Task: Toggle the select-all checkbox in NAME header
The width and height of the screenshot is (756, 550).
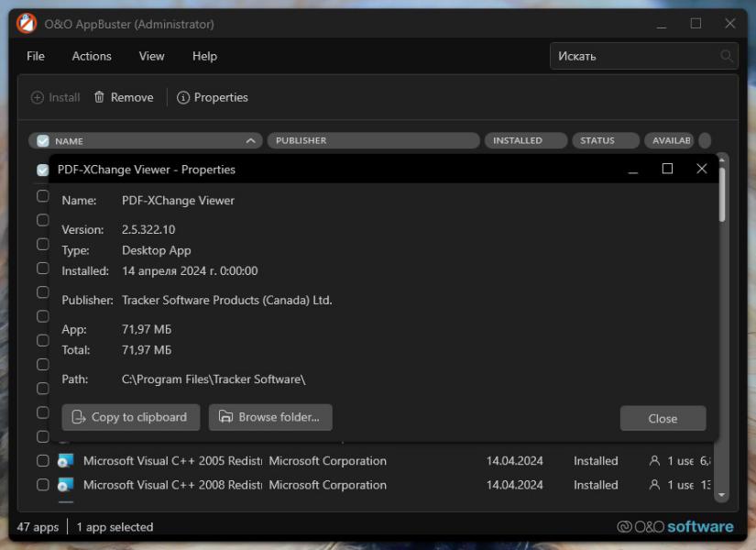Action: (x=43, y=141)
